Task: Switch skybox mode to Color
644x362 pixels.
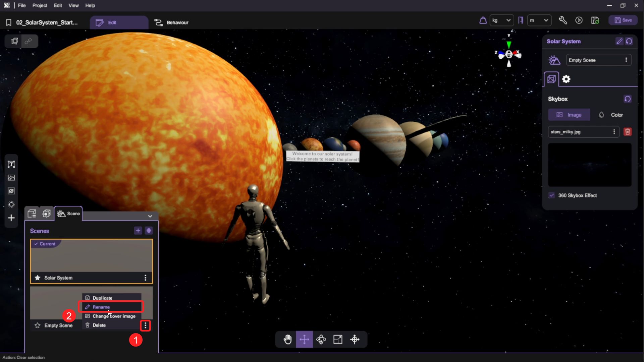Action: click(x=611, y=115)
